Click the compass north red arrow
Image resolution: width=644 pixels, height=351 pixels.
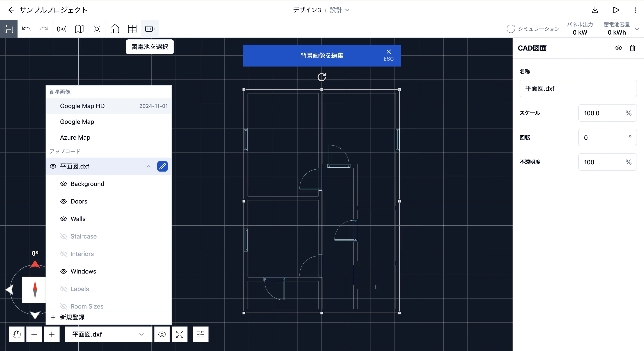click(35, 264)
